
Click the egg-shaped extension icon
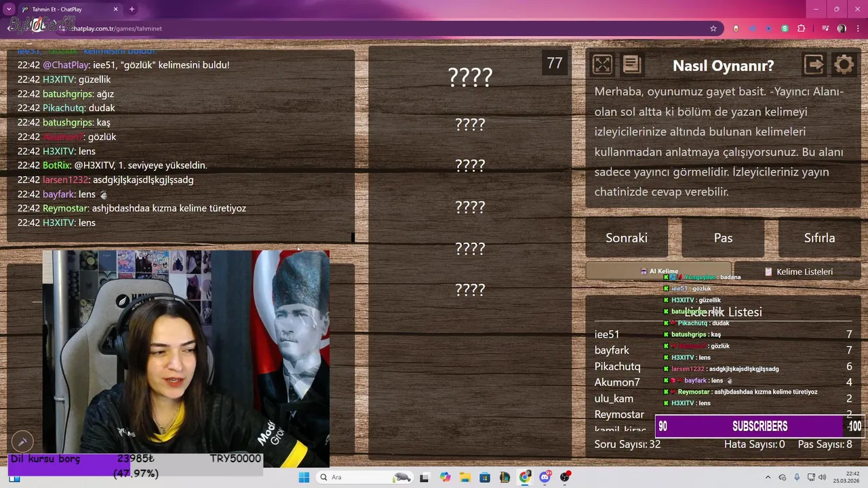click(736, 28)
